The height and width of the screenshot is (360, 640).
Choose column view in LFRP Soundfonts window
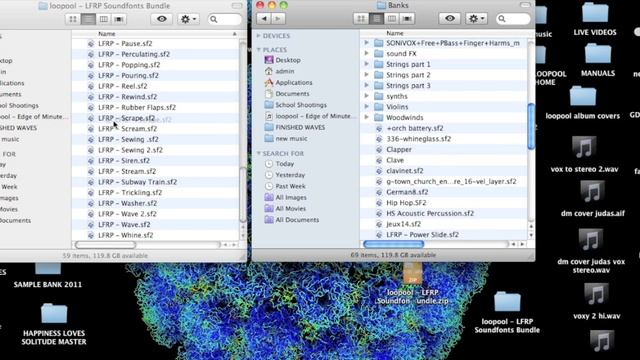(x=104, y=19)
